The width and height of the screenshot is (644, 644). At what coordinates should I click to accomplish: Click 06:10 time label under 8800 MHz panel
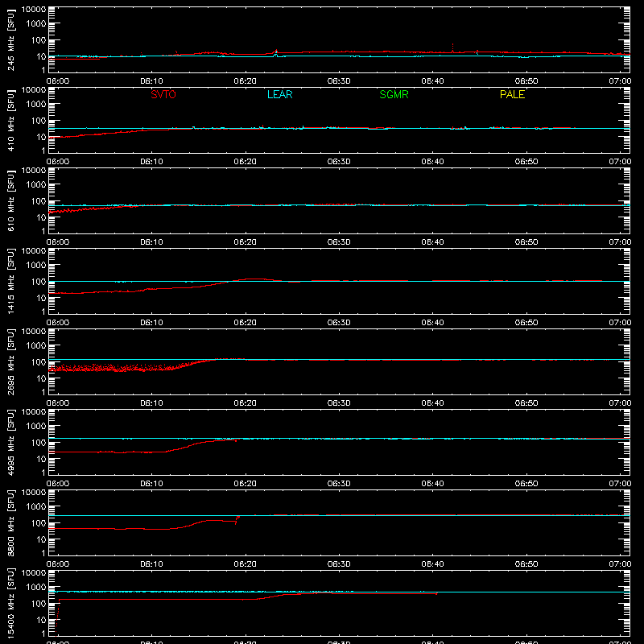pos(151,564)
